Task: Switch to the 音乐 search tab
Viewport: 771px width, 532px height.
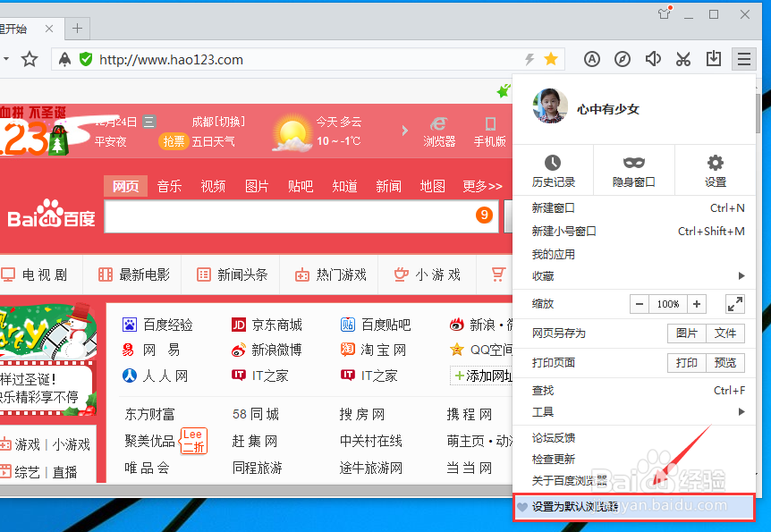Action: (x=170, y=186)
